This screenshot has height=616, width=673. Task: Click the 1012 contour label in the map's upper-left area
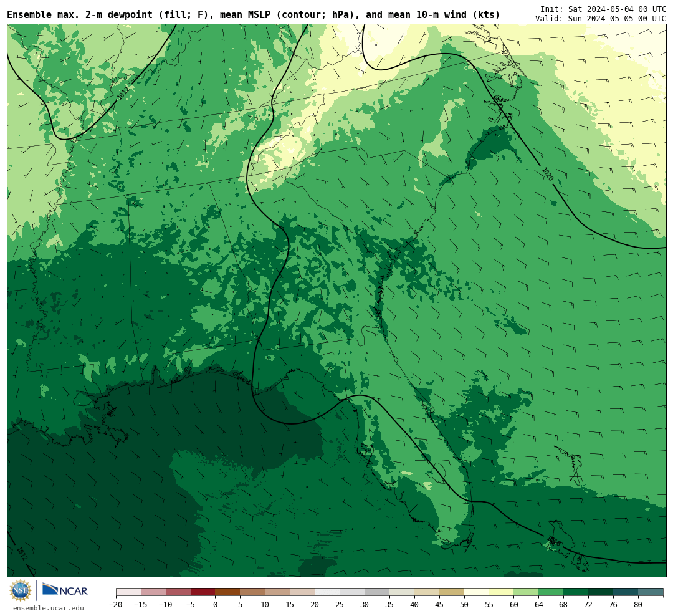click(x=123, y=94)
